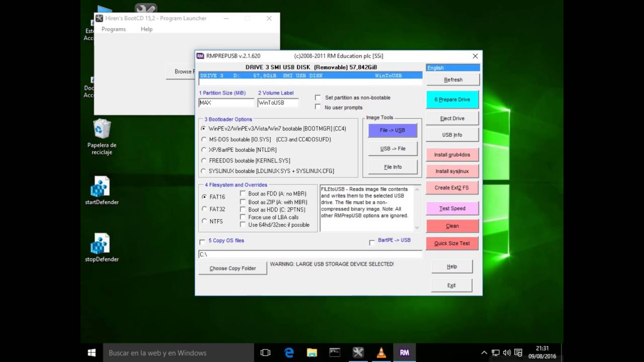Select SYSLINUX bootable option
The image size is (644, 362).
(x=204, y=171)
